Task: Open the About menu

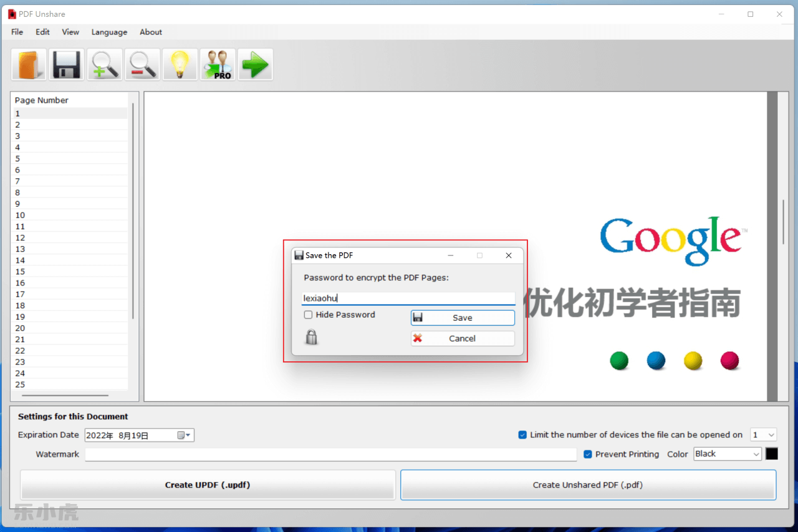Action: [x=151, y=32]
